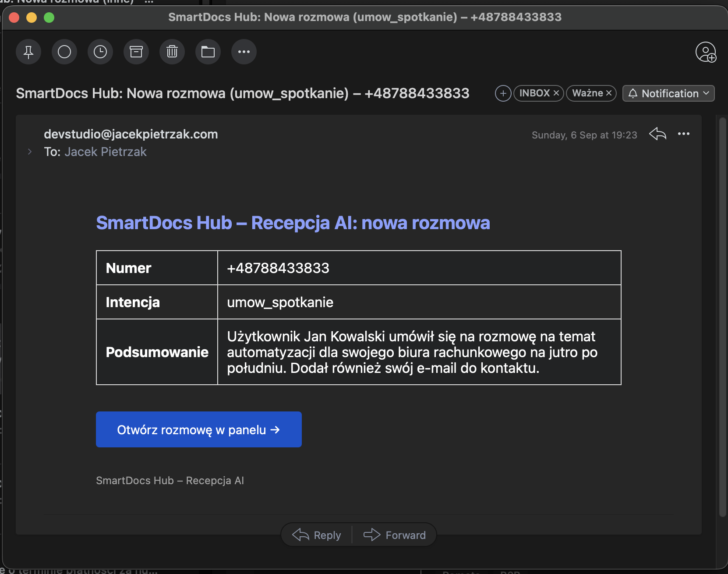Click the Ważne tag label
The height and width of the screenshot is (574, 728).
point(587,93)
